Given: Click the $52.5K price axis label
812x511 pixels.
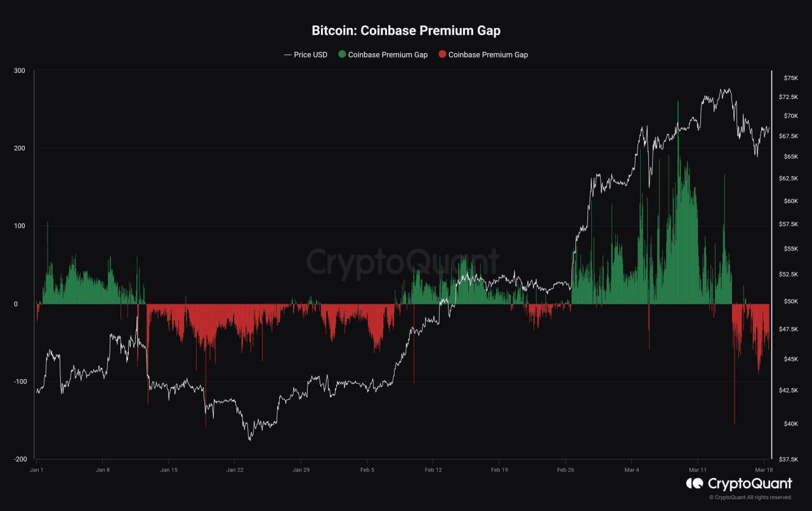Looking at the screenshot, I should click(x=789, y=275).
